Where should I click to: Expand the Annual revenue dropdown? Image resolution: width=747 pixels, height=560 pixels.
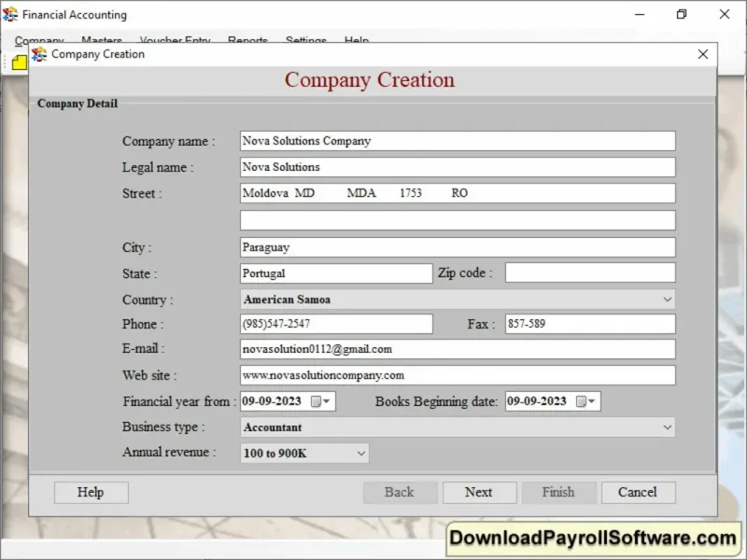(361, 454)
